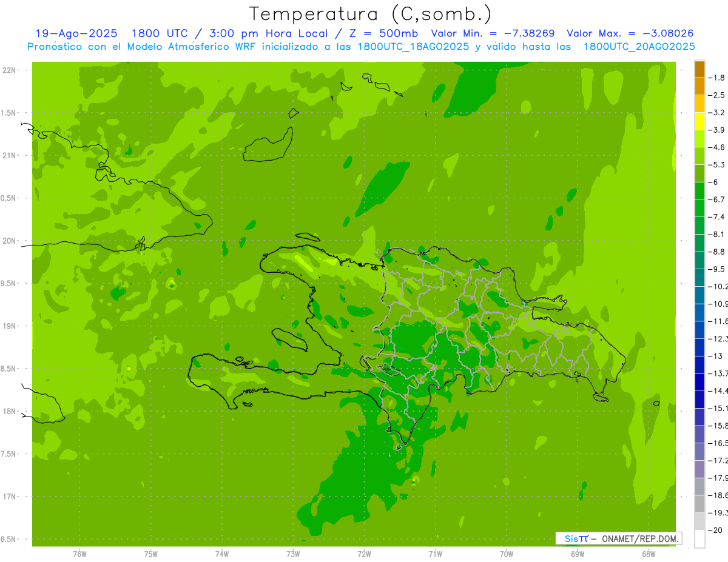The width and height of the screenshot is (728, 562).
Task: Click the -9.5 colorbar label
Action: [716, 269]
